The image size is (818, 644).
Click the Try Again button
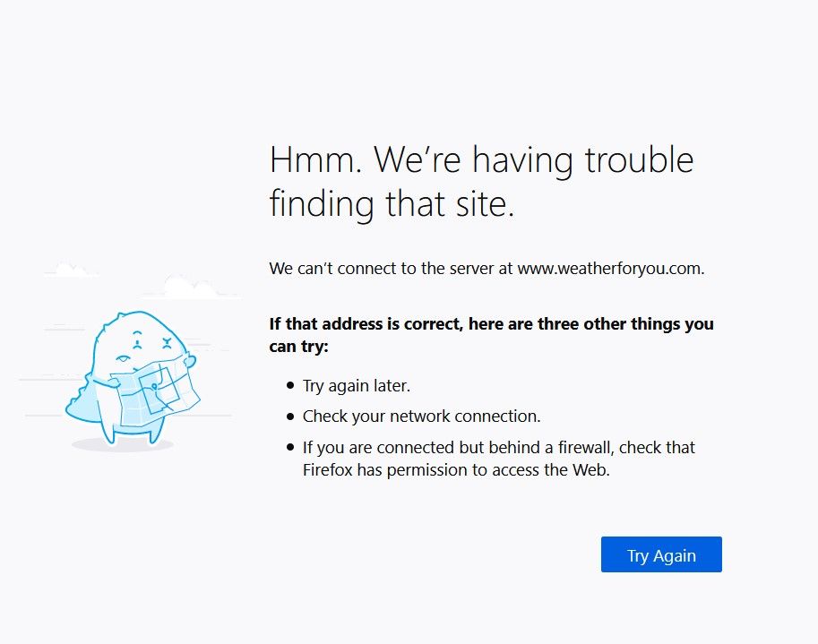(661, 554)
